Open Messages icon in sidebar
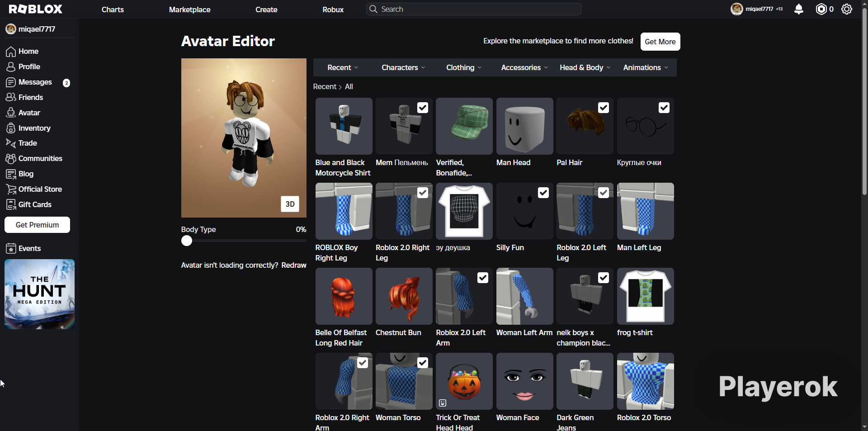 pos(11,82)
